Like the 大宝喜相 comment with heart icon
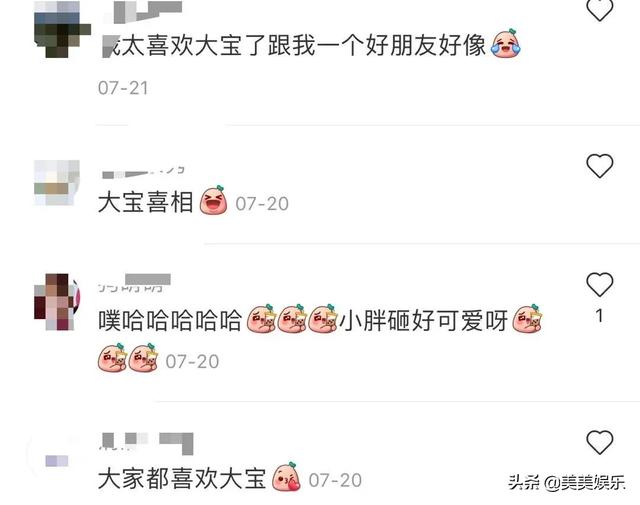 click(600, 165)
